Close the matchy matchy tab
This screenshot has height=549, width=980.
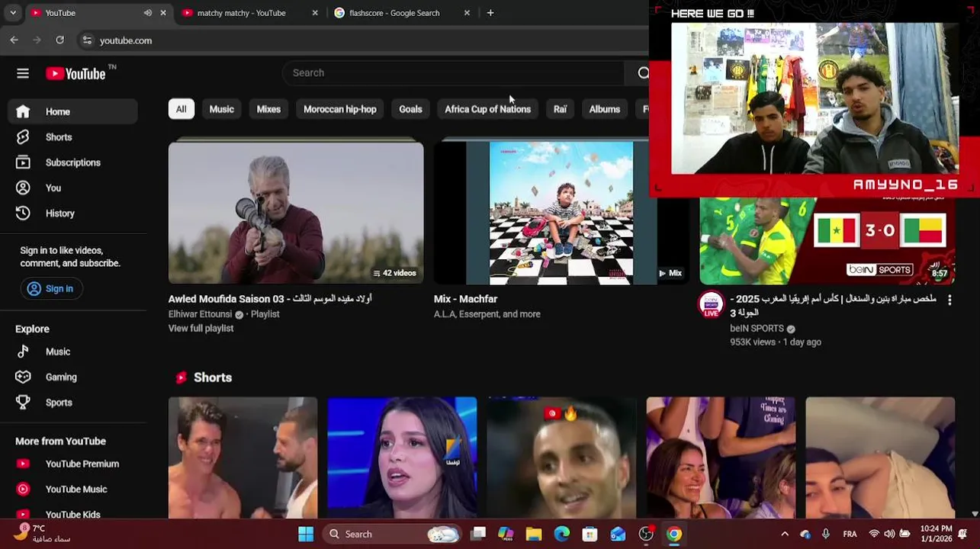315,13
